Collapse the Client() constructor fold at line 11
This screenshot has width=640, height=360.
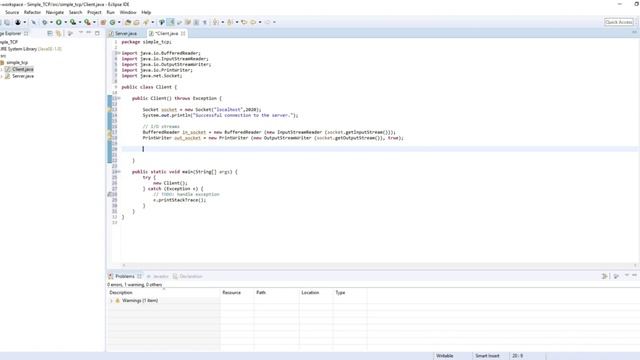119,98
